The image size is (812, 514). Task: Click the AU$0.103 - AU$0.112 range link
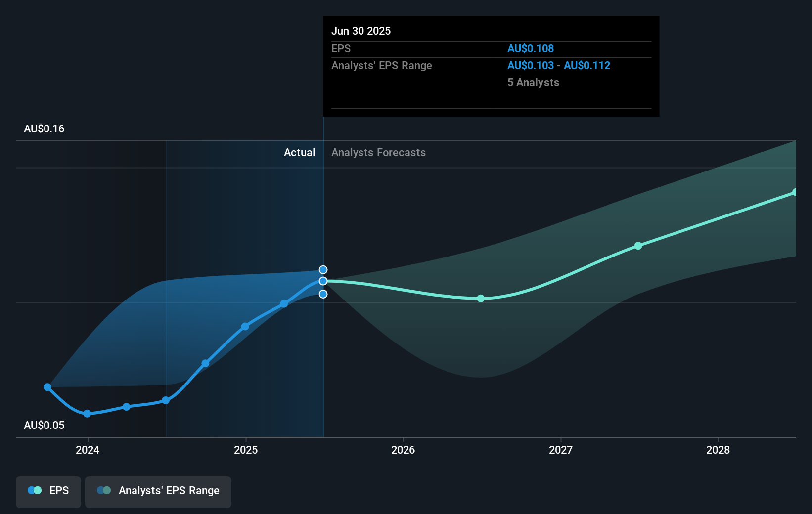click(558, 65)
